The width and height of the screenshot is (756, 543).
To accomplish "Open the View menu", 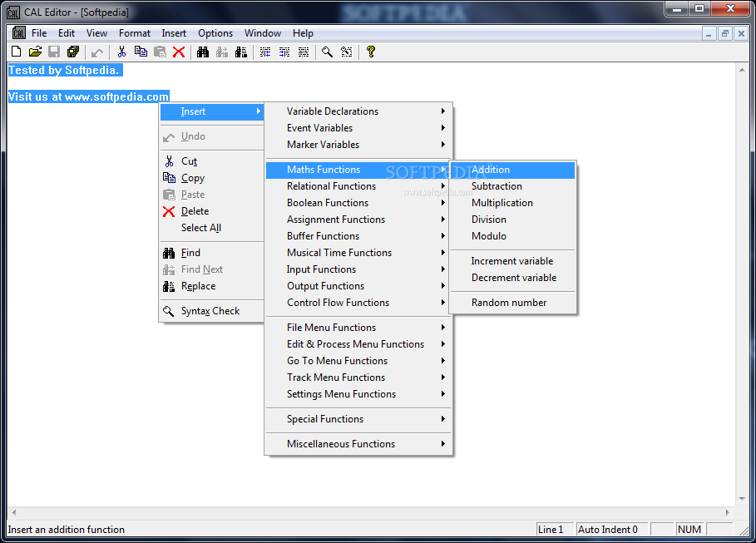I will click(97, 32).
